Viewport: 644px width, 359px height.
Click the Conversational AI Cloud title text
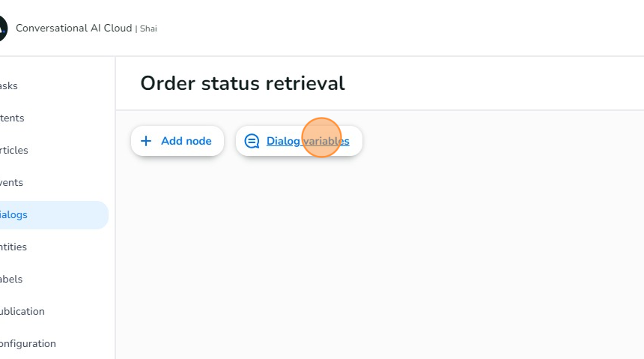coord(73,28)
